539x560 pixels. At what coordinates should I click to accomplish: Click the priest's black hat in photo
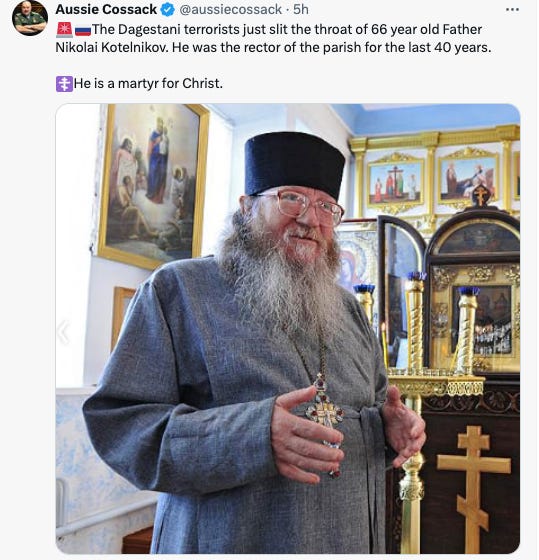point(294,164)
